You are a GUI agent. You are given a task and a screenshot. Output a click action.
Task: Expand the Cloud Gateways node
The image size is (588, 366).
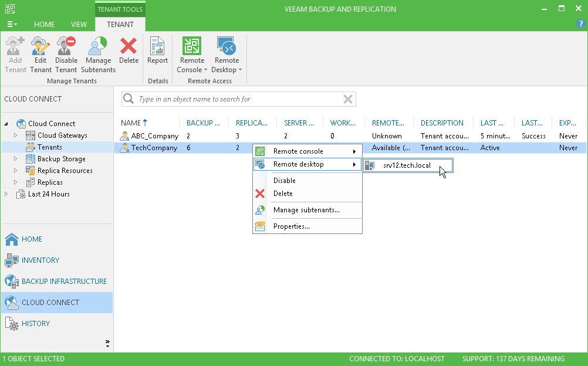(x=15, y=135)
